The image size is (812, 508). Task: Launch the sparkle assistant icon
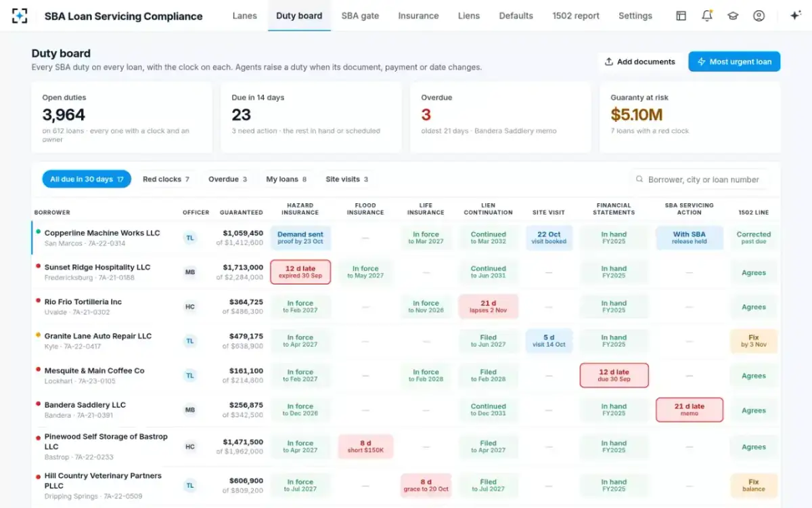pyautogui.click(x=796, y=16)
